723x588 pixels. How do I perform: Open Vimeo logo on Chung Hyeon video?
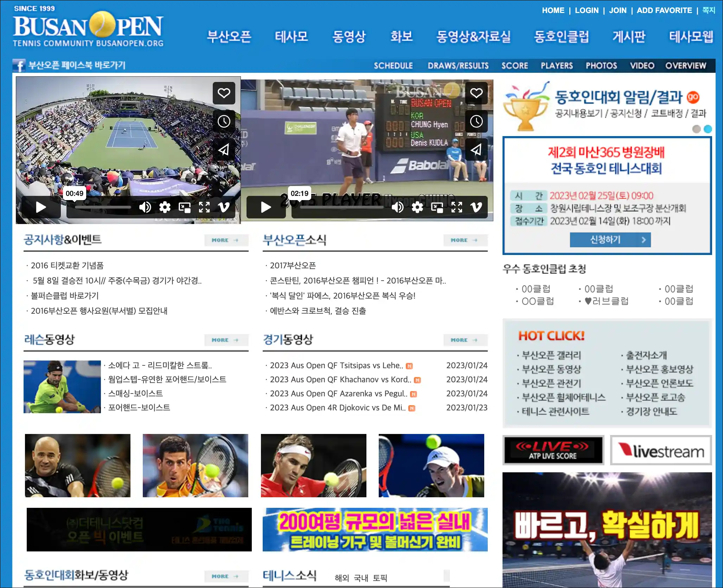(x=476, y=207)
